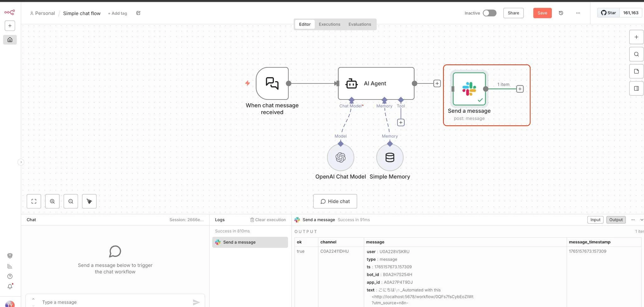Tidy up the workflow nodes
This screenshot has width=644, height=307.
[x=89, y=201]
